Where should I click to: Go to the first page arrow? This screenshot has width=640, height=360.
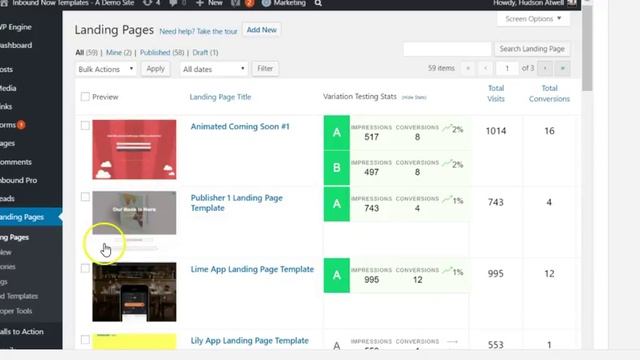tap(468, 69)
